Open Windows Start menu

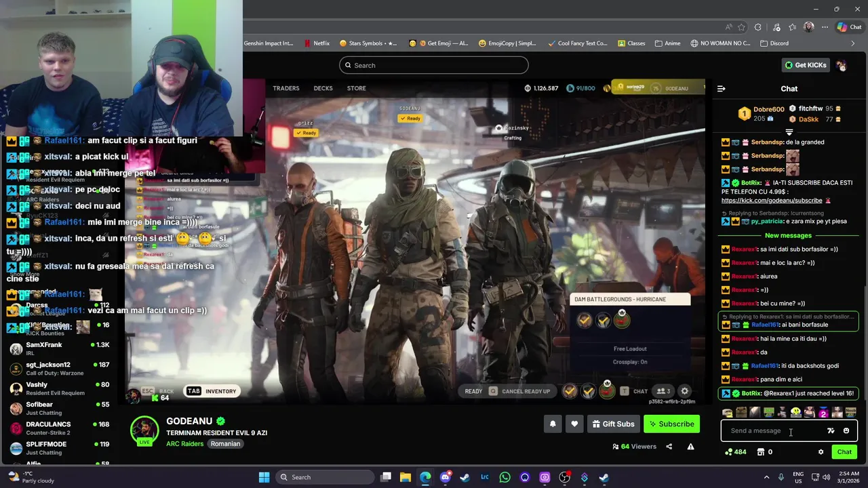pyautogui.click(x=264, y=477)
